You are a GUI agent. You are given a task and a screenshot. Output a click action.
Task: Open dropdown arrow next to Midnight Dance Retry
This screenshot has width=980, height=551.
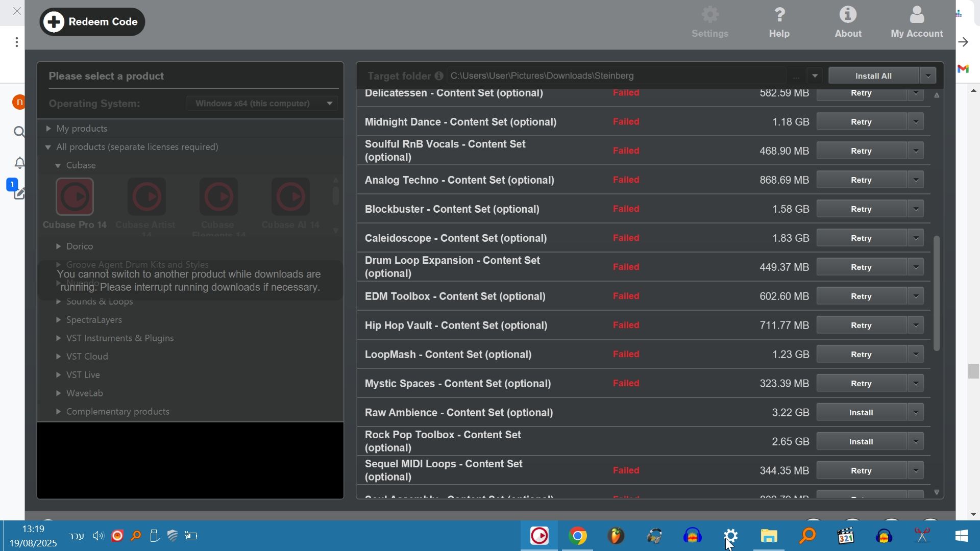click(x=916, y=122)
